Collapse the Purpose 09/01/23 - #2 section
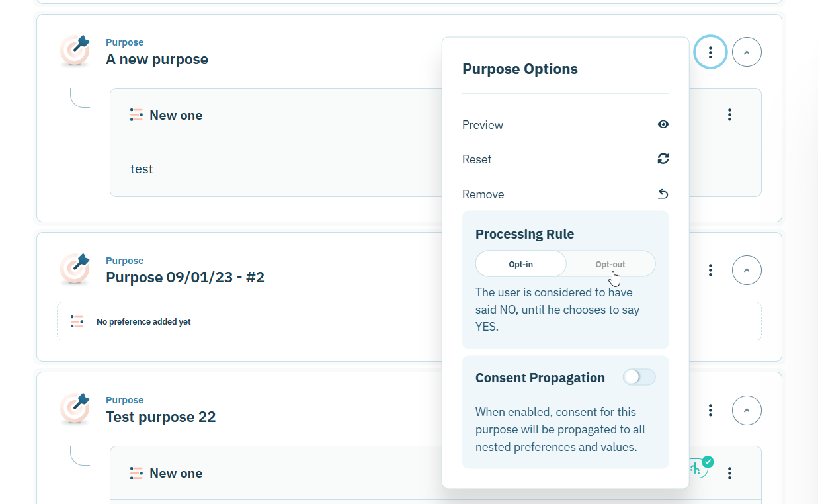This screenshot has height=504, width=818. 747,270
